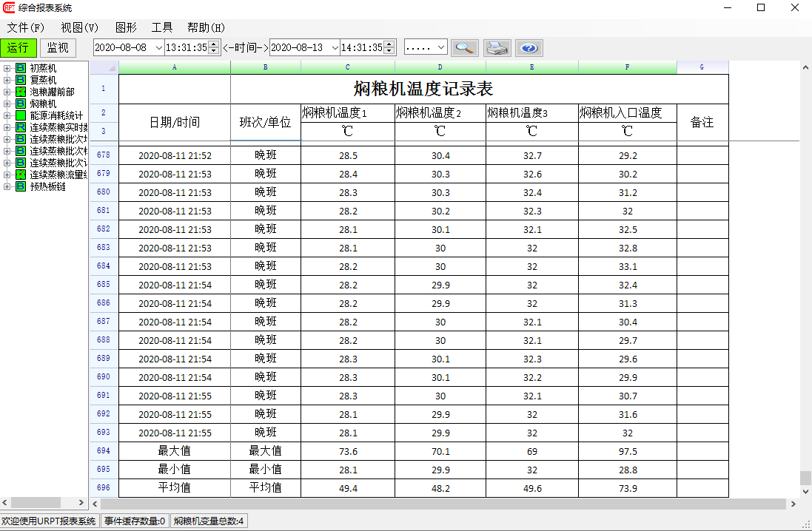Click the 连续蒸粮实时数 R icon
The height and width of the screenshot is (531, 812).
coord(21,127)
